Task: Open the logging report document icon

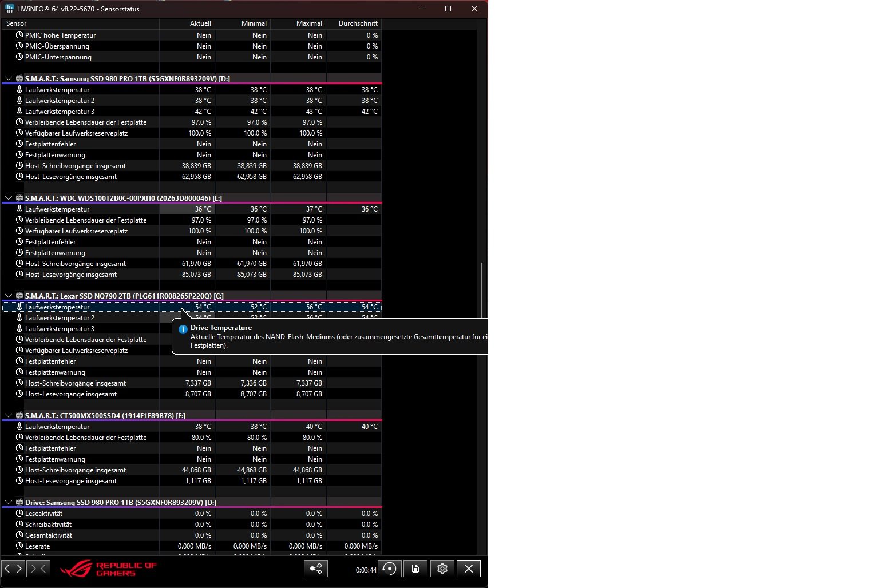Action: pos(415,569)
